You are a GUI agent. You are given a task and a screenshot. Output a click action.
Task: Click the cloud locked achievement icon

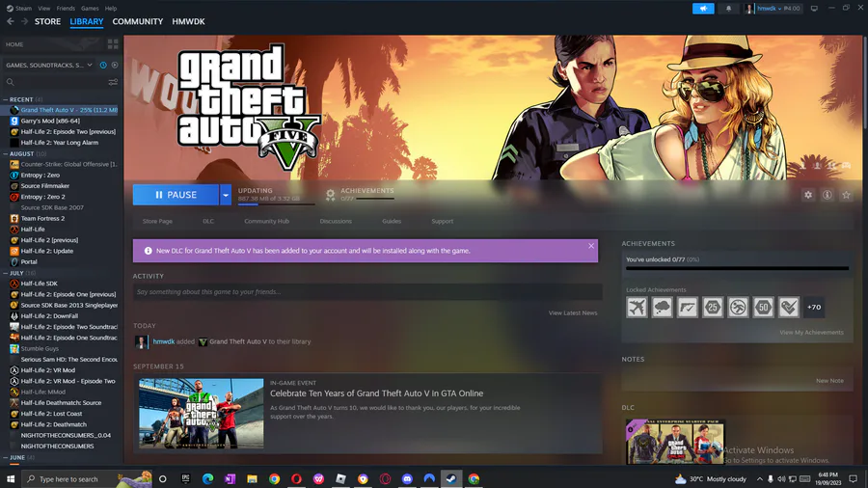662,307
